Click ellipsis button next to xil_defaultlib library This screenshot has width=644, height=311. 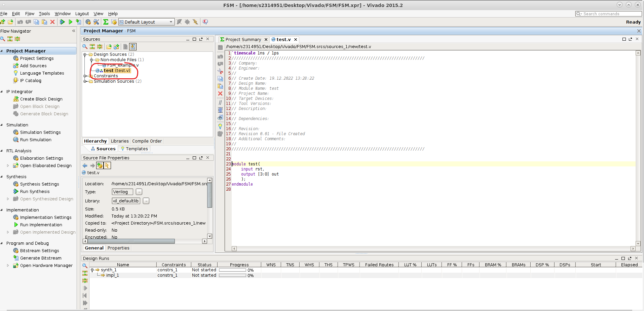pyautogui.click(x=146, y=201)
